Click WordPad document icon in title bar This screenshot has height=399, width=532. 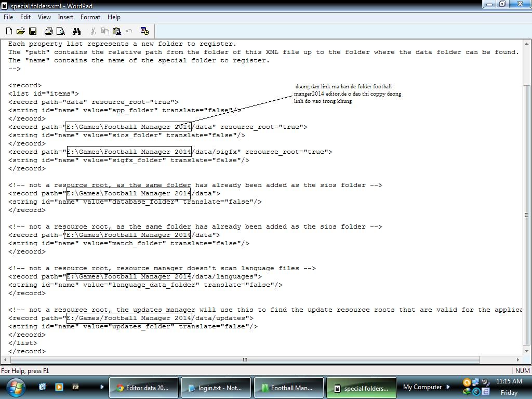click(4, 6)
